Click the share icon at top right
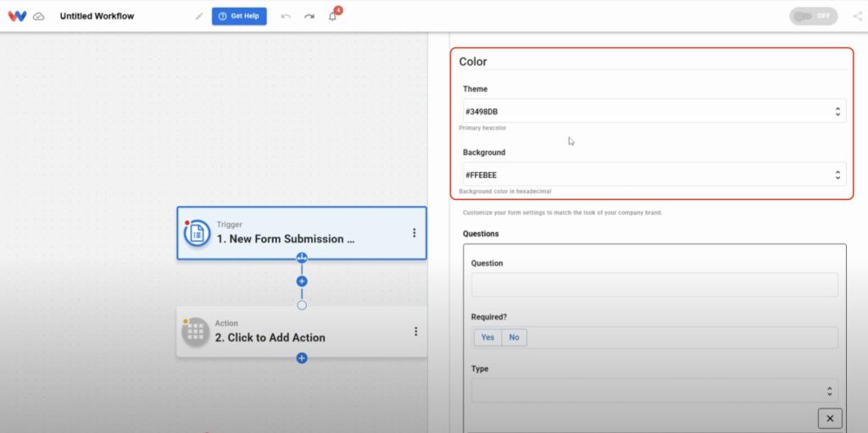868x433 pixels. [858, 16]
